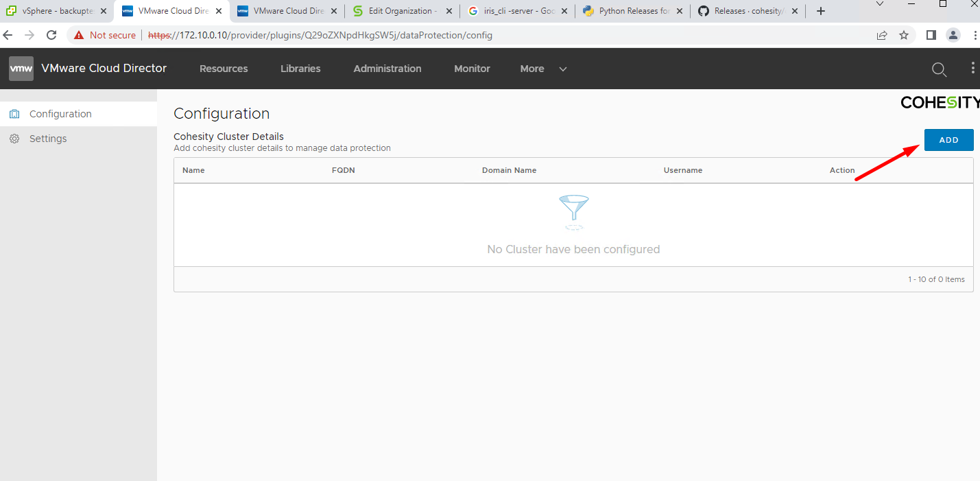Reload the page with refresh icon
The image size is (980, 481).
coord(51,35)
